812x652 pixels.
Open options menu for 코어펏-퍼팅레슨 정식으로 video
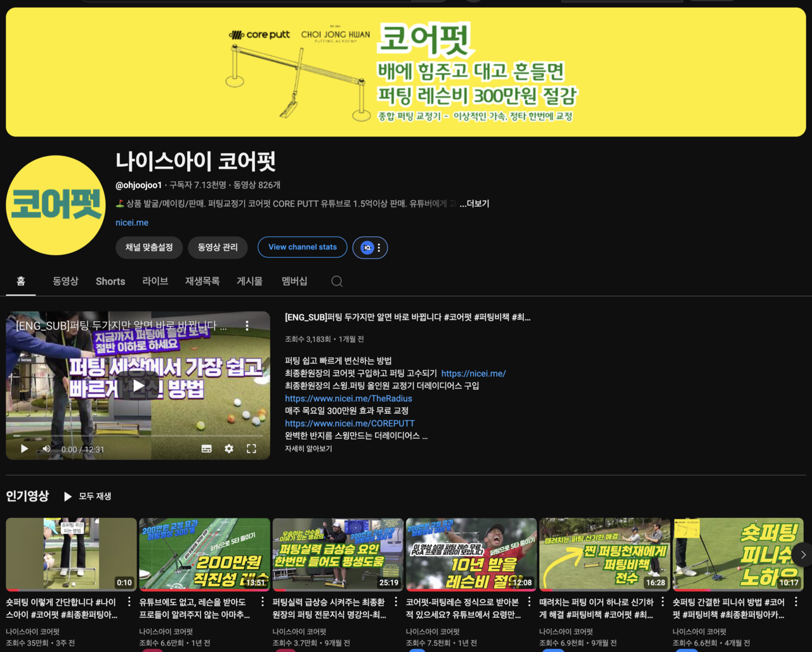[x=529, y=602]
